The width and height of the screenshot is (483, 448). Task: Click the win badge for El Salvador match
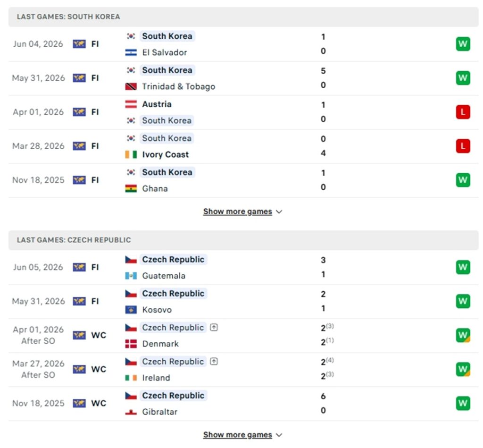463,44
